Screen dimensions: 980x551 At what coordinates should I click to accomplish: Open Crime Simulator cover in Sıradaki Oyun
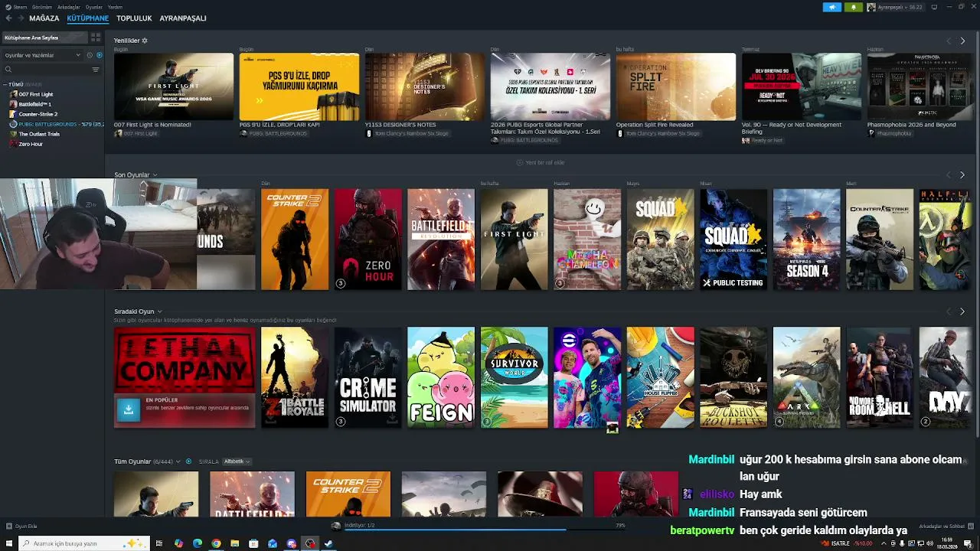[368, 377]
